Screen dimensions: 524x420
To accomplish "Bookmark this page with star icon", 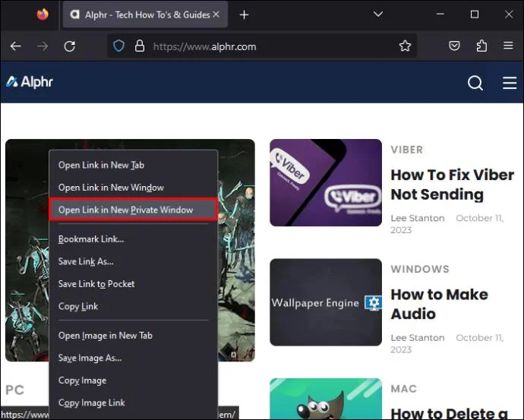I will 405,46.
